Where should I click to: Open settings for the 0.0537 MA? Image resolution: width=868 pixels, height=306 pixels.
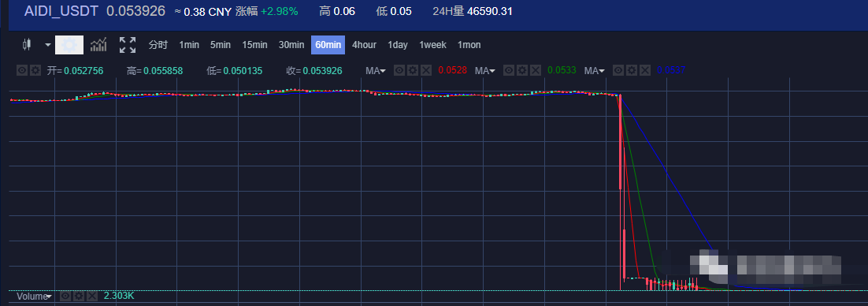[x=632, y=70]
